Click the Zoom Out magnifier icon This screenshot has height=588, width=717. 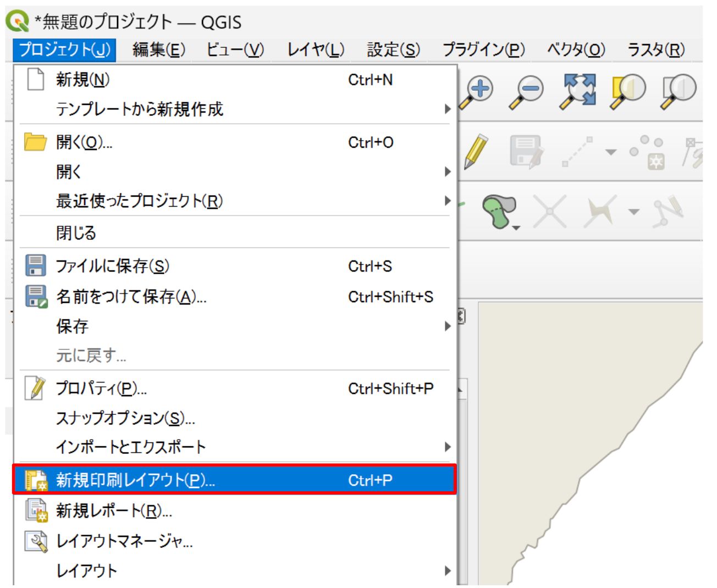point(526,91)
